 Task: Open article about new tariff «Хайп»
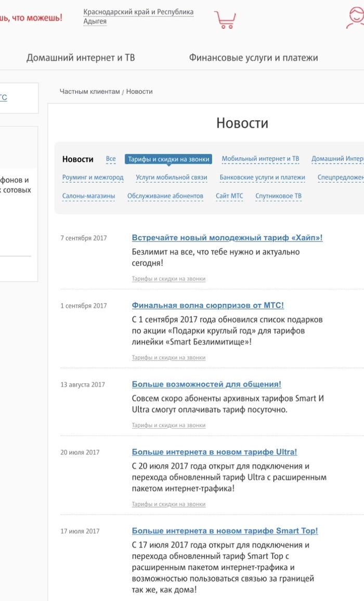[227, 238]
